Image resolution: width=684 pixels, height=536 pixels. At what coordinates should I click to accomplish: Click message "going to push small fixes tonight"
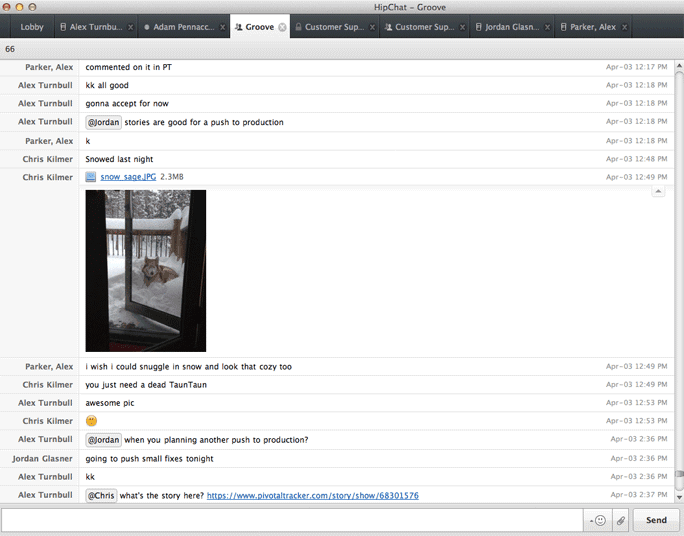tap(150, 458)
